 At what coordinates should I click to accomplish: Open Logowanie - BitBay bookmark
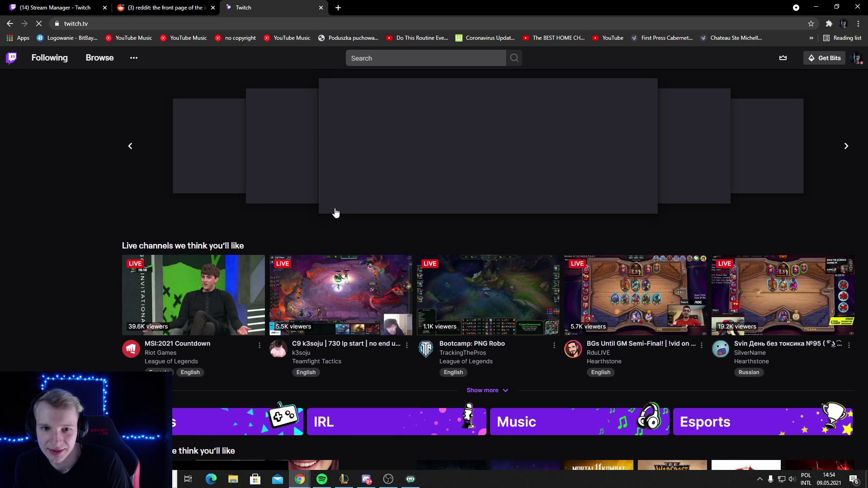tap(67, 38)
